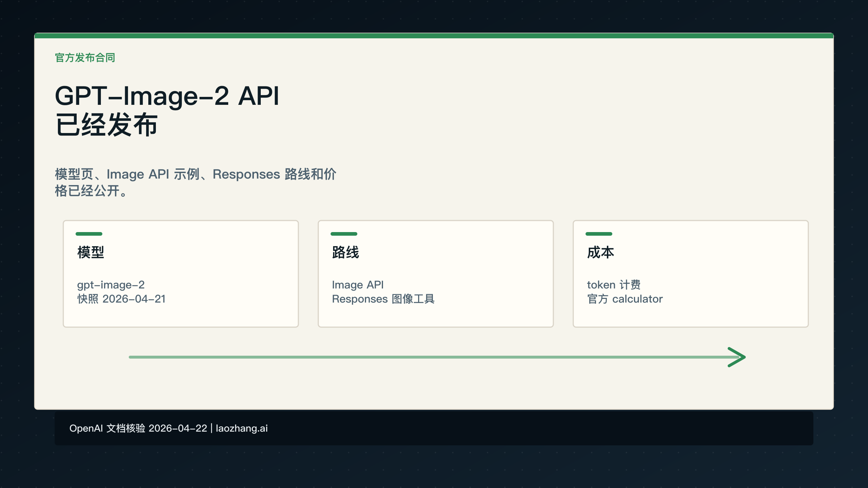Open the laozhang.ai link in the footer
Viewport: 868px width, 488px height.
tap(241, 428)
